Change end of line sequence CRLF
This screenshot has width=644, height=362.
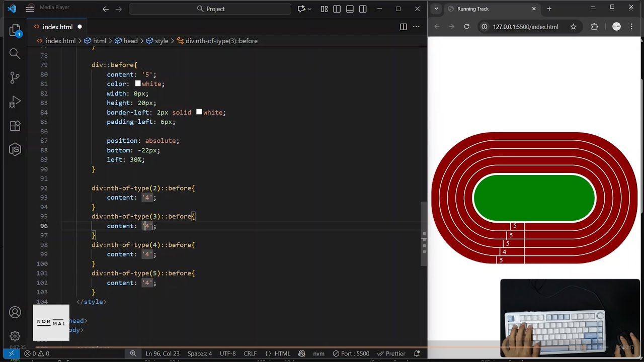point(250,353)
